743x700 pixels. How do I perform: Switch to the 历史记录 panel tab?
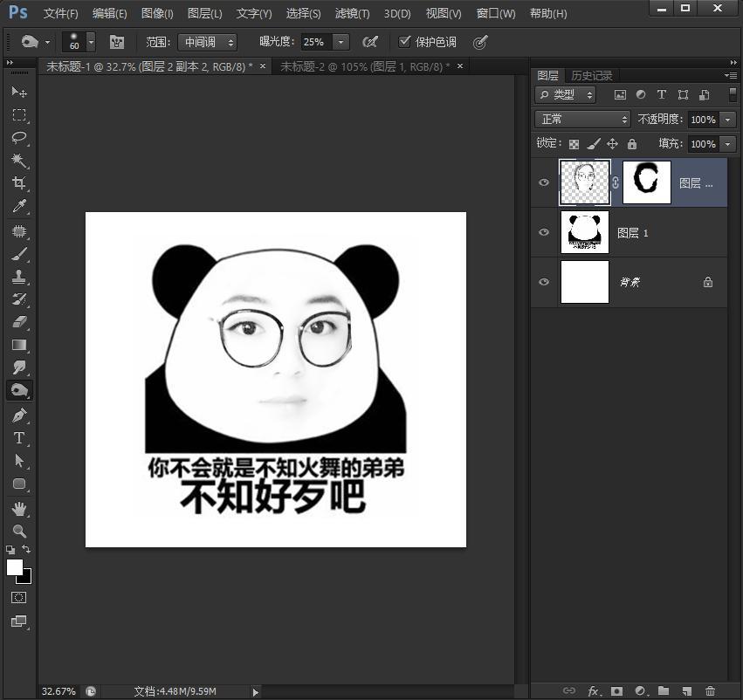click(591, 76)
